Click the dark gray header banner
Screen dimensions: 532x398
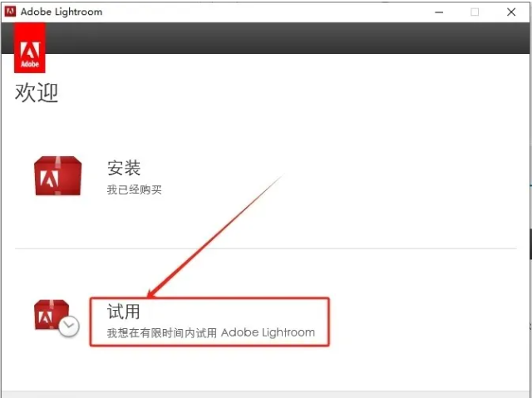tap(287, 38)
